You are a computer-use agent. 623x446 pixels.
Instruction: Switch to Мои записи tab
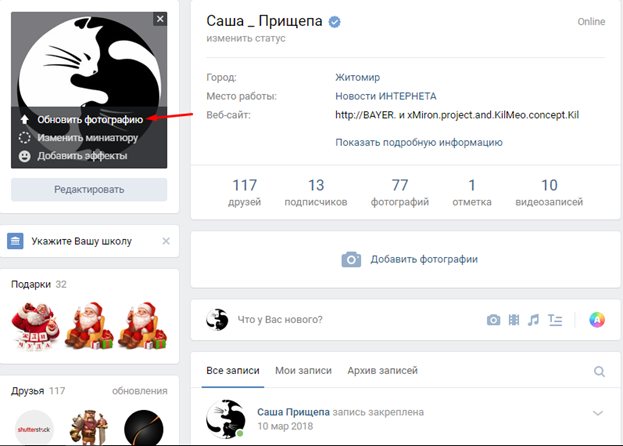pyautogui.click(x=303, y=371)
